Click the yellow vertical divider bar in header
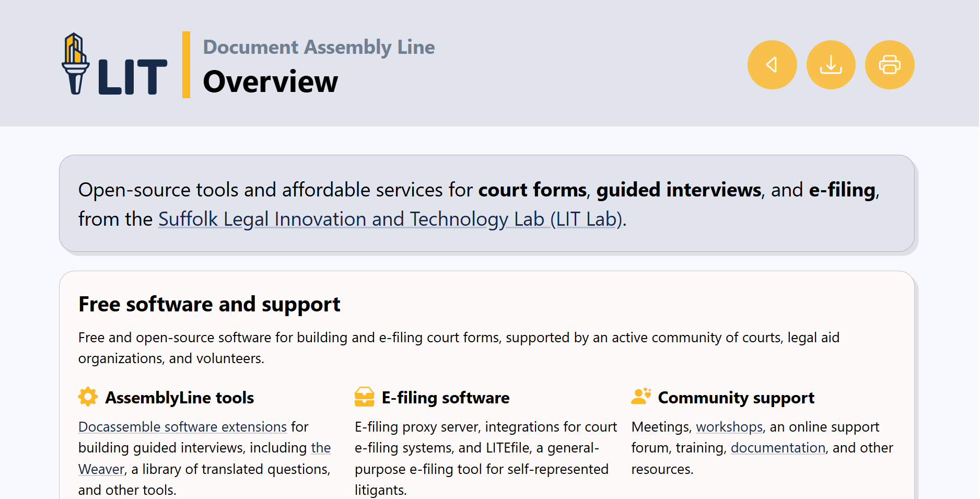Screen dimensions: 980x499 pos(186,65)
